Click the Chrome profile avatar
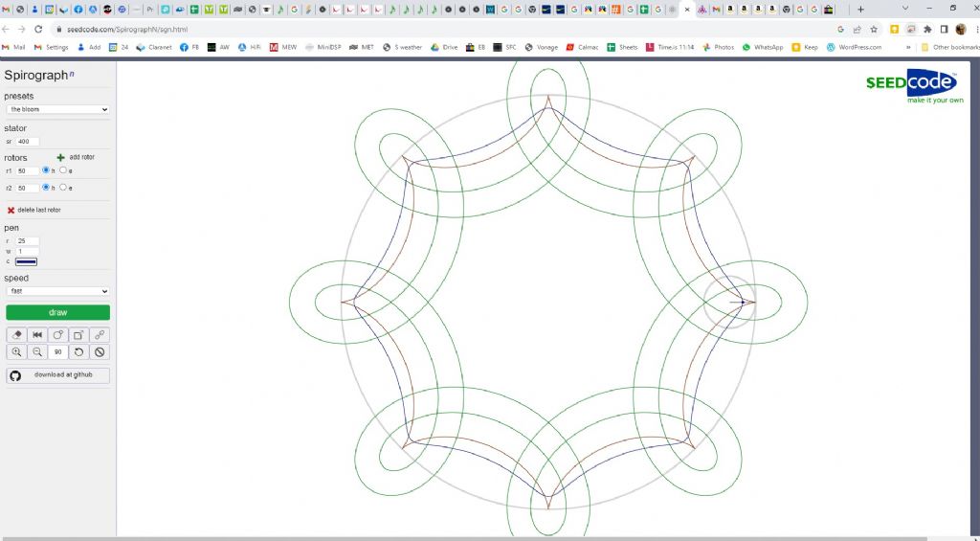This screenshot has width=980, height=541. 961,30
